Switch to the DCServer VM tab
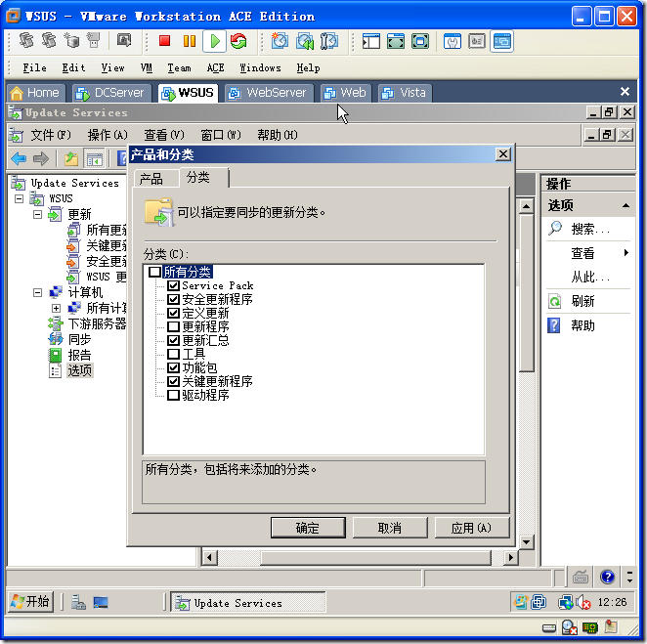 coord(111,93)
